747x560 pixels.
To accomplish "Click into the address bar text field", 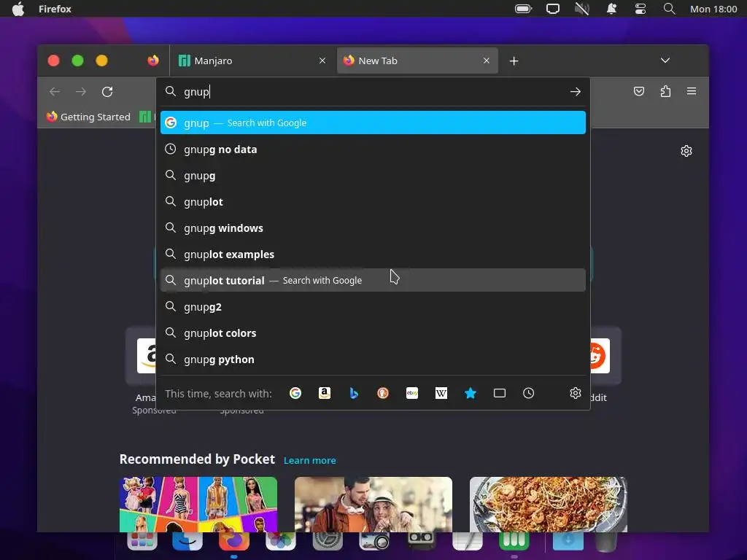I will (371, 91).
